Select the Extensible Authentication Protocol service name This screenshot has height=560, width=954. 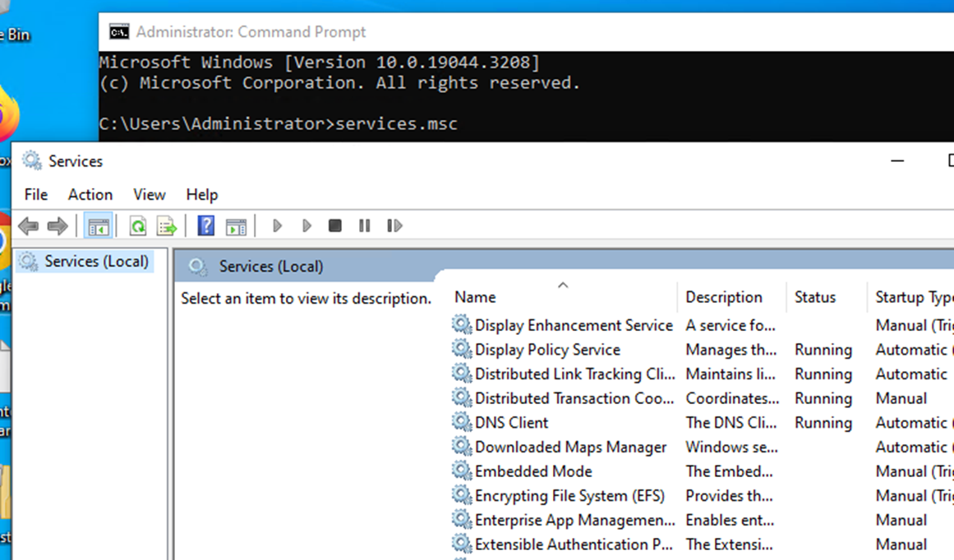(x=574, y=544)
